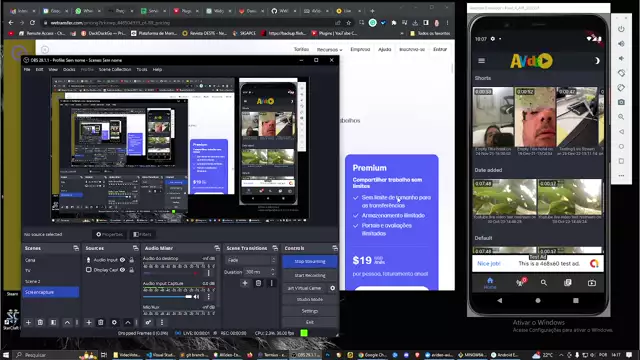The height and width of the screenshot is (360, 640).
Task: Mute Audio Input Capture speaker icon
Action: (196, 297)
